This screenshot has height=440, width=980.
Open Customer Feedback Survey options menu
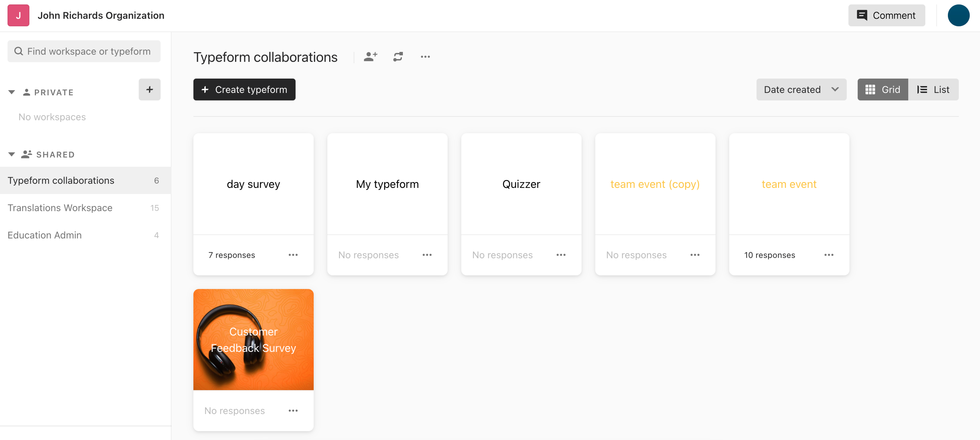click(293, 411)
